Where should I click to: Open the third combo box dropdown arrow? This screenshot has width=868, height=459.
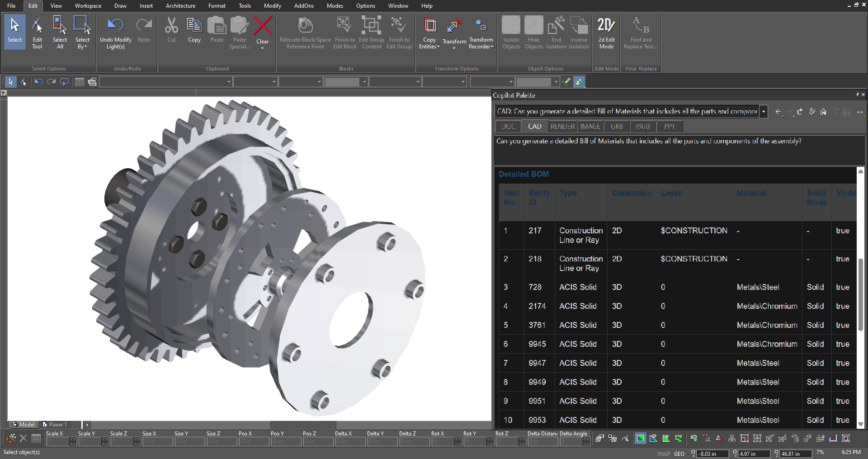(319, 82)
